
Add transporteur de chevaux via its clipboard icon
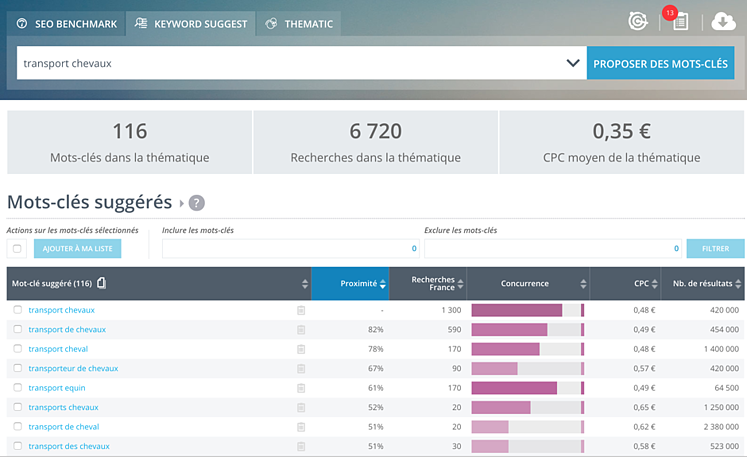[301, 369]
